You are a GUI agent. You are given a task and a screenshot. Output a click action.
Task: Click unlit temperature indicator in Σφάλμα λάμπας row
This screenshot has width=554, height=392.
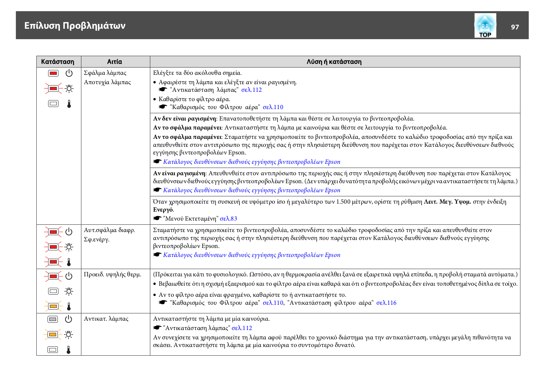pyautogui.click(x=53, y=104)
